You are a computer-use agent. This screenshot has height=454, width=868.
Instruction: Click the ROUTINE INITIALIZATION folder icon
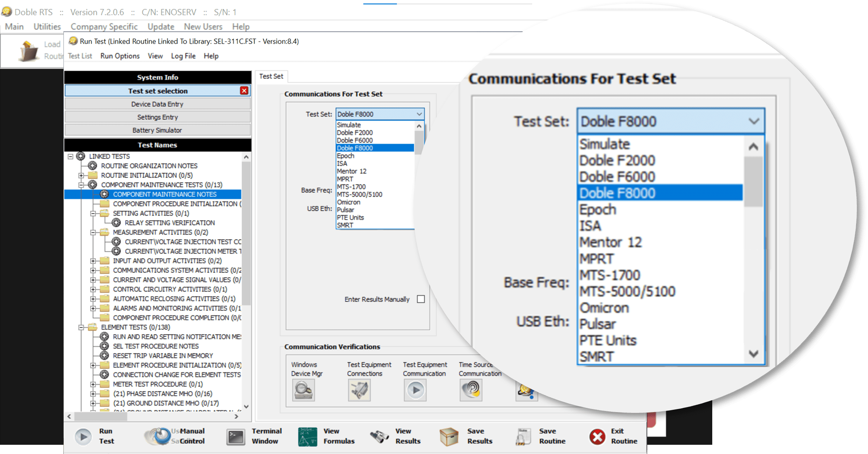(x=93, y=175)
